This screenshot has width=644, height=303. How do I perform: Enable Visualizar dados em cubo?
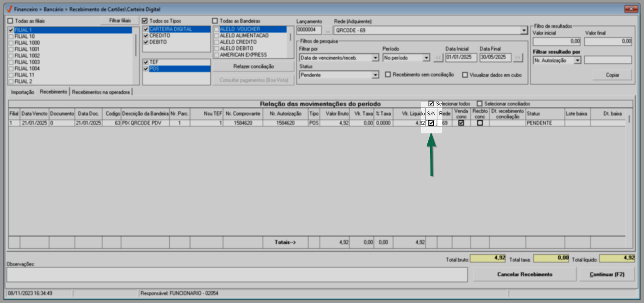point(465,75)
